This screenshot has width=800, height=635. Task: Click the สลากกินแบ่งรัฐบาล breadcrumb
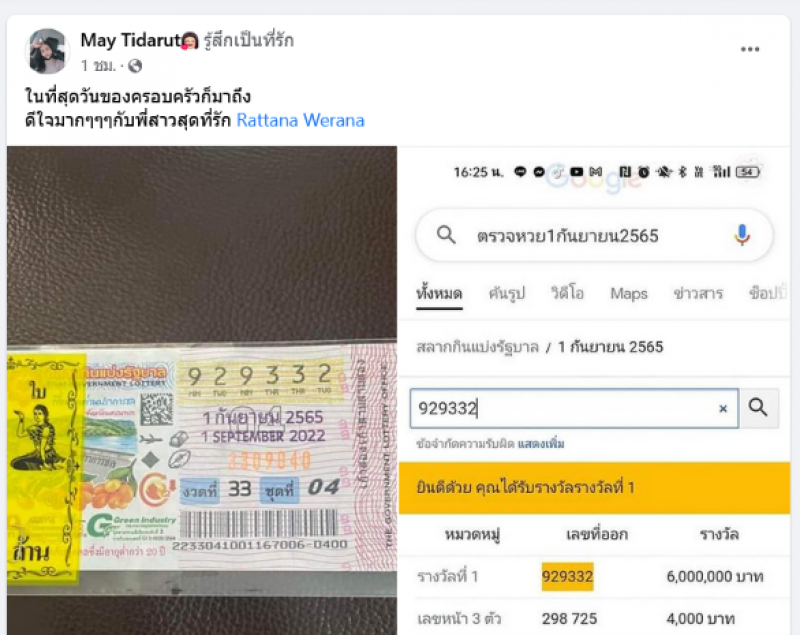click(x=478, y=347)
